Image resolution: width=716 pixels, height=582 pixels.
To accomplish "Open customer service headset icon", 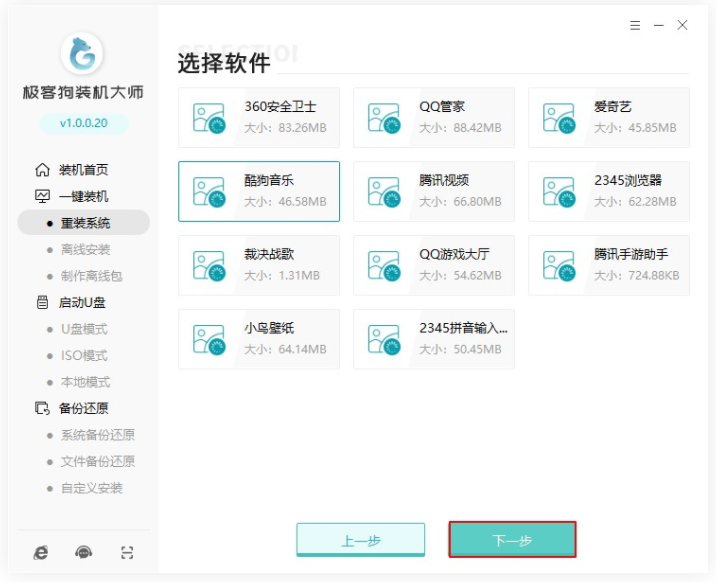I will point(84,552).
